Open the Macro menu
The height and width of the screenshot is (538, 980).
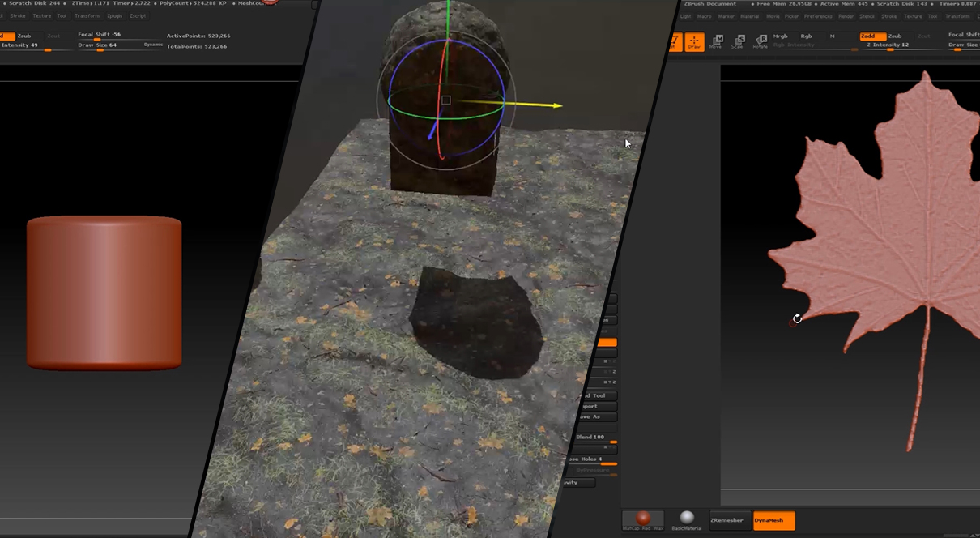705,16
